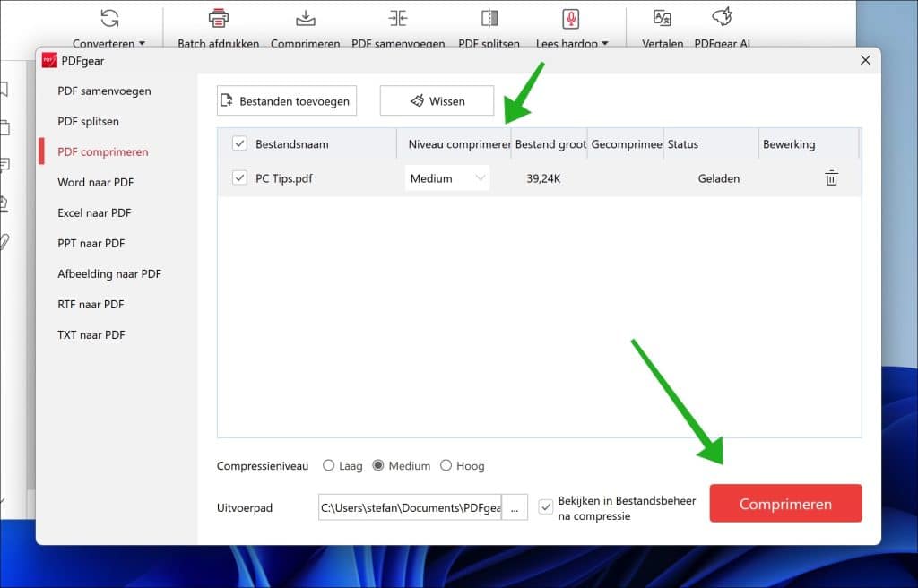918x588 pixels.
Task: Open TXT naar PDF in sidebar
Action: (x=91, y=334)
